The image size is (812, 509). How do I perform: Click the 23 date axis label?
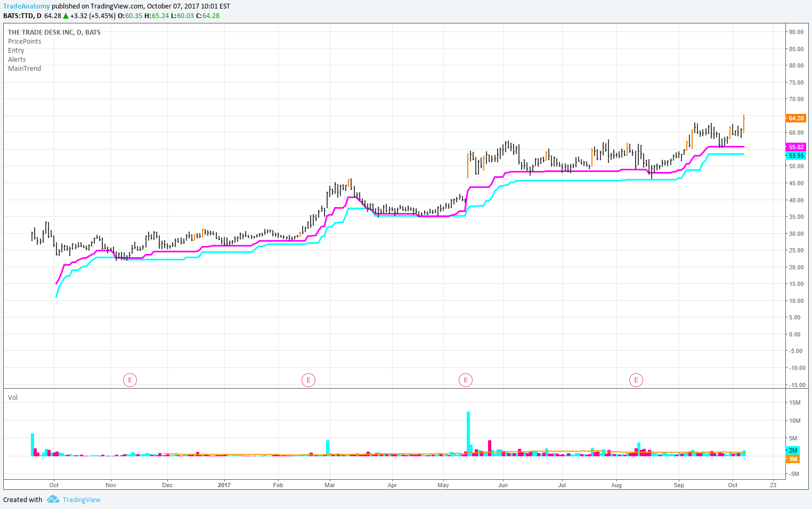tap(773, 485)
